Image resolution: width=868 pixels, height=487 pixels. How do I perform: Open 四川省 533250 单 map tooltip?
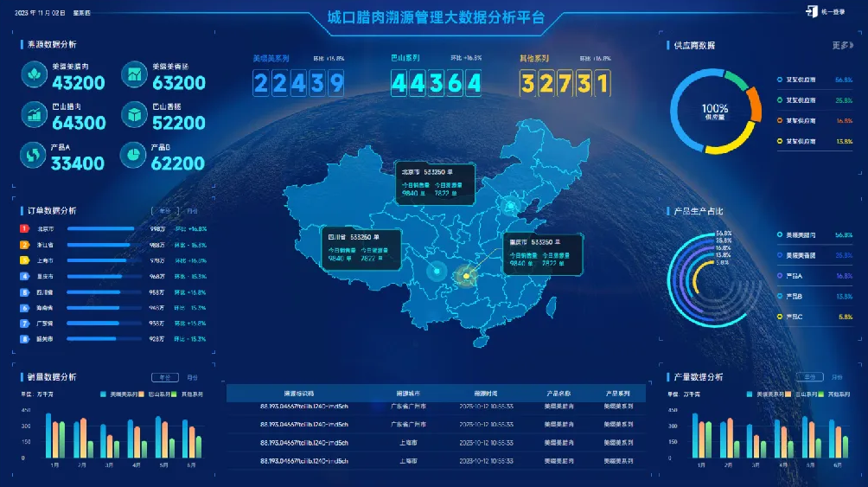pyautogui.click(x=361, y=249)
